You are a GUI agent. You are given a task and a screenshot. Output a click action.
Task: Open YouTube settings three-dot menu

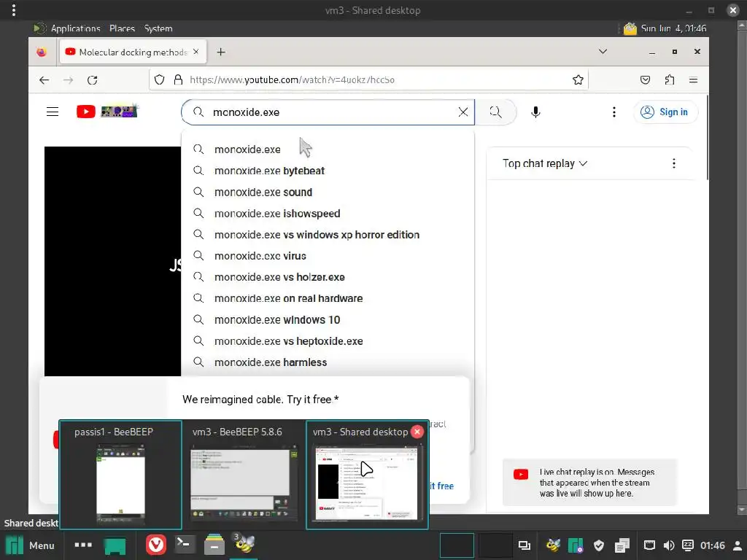tap(614, 112)
